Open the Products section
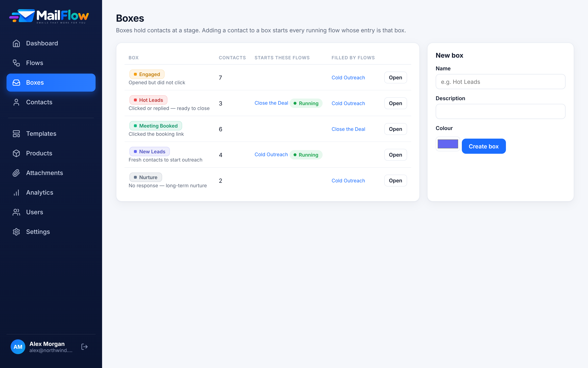 pyautogui.click(x=51, y=153)
